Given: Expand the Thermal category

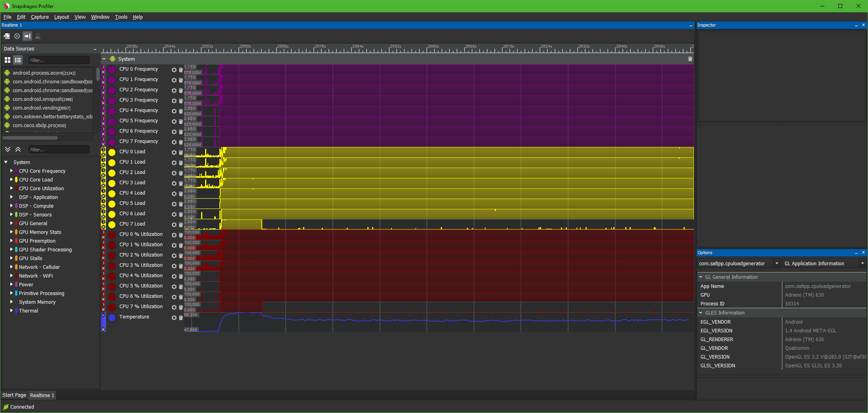Looking at the screenshot, I should click(x=12, y=311).
